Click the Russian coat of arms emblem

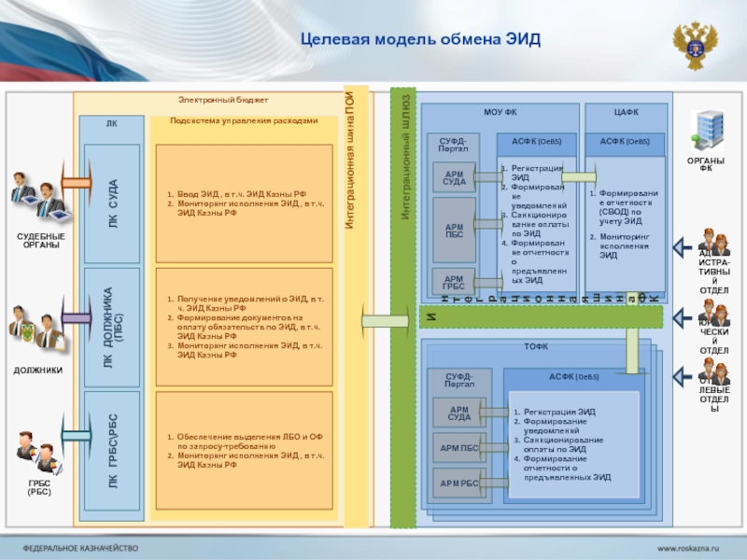point(696,45)
